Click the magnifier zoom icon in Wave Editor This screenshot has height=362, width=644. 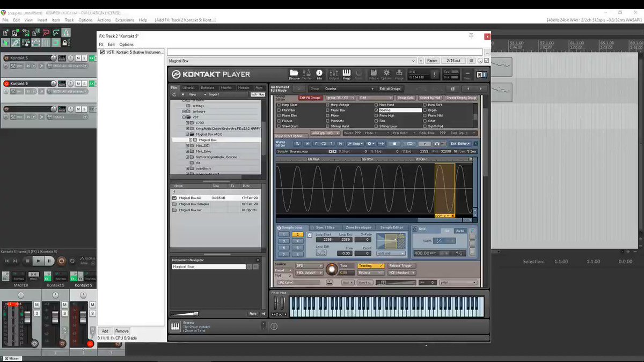tap(297, 144)
